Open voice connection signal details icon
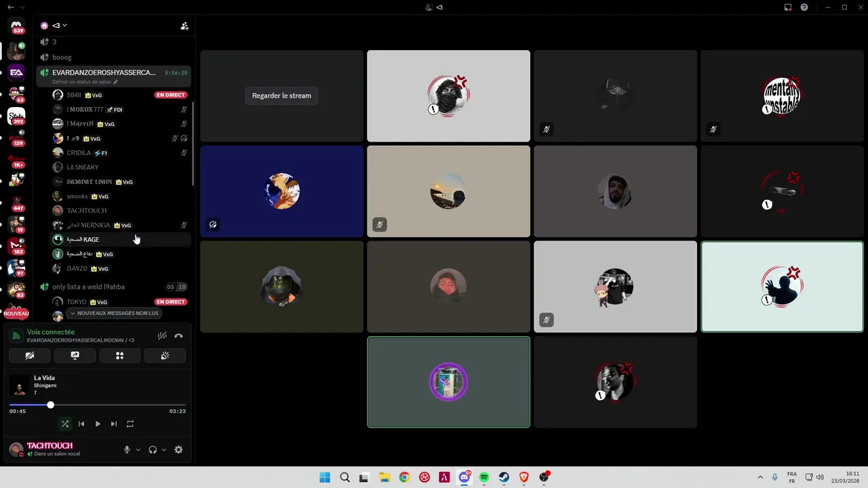Screen dimensions: 868x488 tap(16, 335)
